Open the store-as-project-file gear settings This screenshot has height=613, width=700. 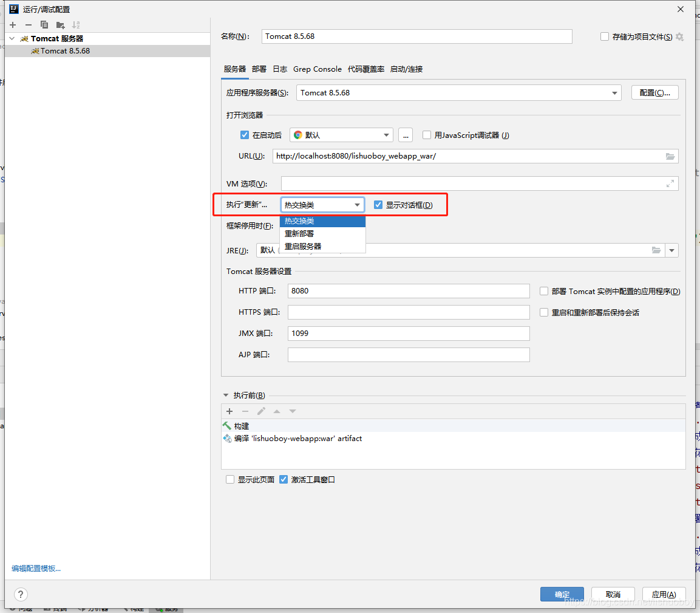pyautogui.click(x=679, y=36)
